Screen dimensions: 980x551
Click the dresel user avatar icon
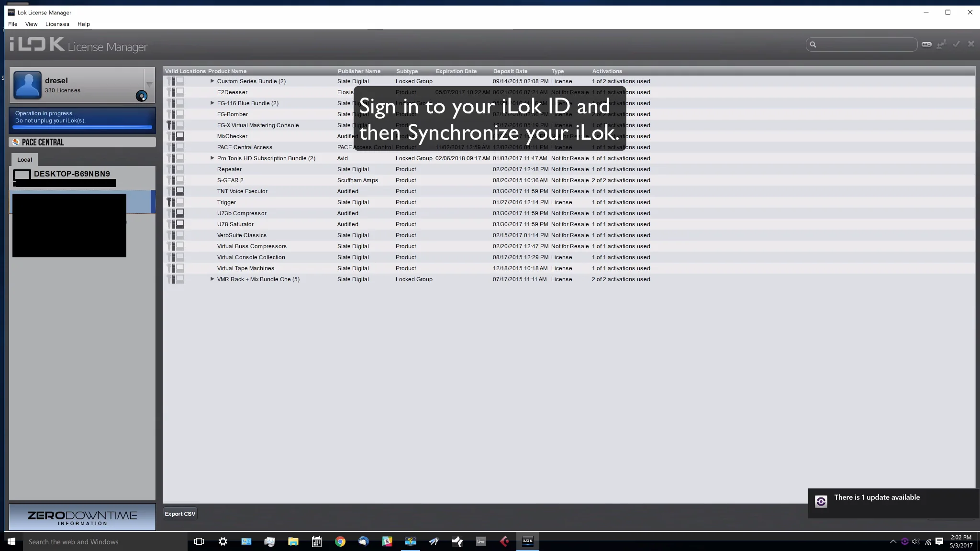(x=27, y=85)
